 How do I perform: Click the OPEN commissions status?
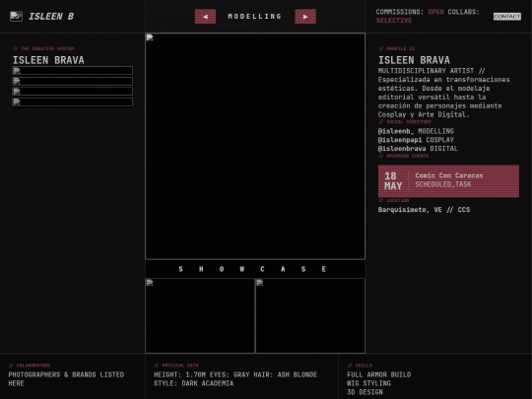(435, 12)
